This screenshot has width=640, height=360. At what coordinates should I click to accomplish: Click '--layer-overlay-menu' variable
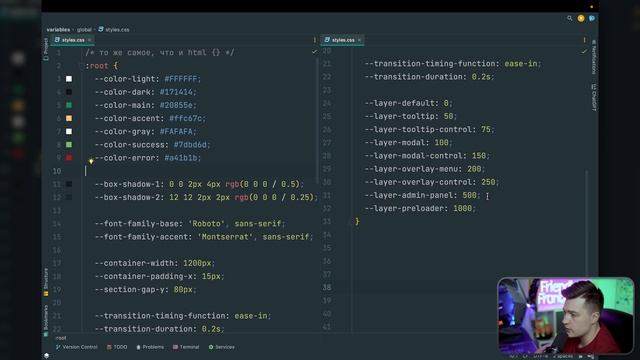click(413, 169)
